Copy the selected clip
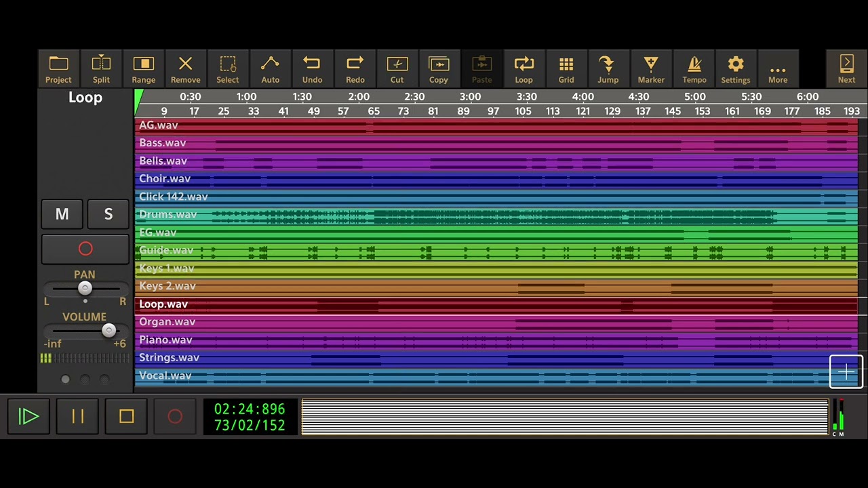 (x=439, y=69)
